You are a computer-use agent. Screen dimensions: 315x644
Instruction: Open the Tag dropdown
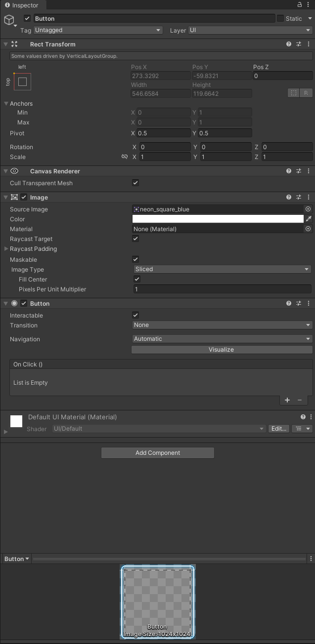click(97, 30)
